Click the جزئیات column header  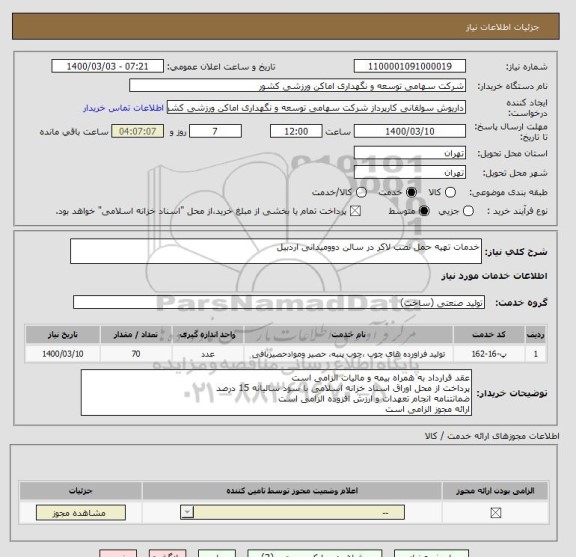click(81, 491)
